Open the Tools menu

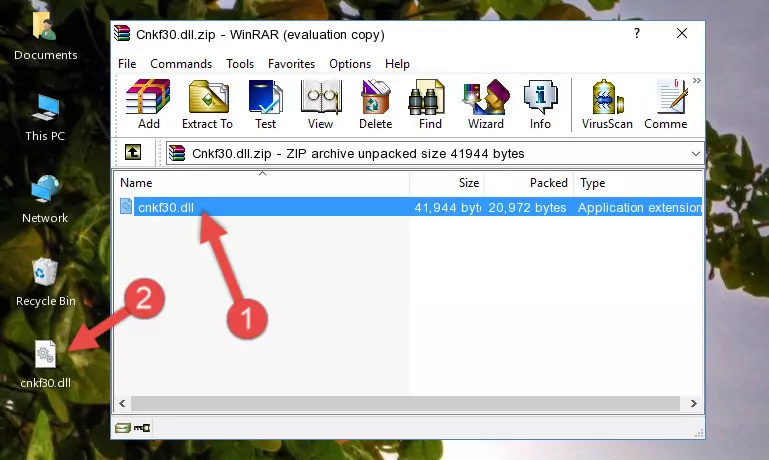240,64
